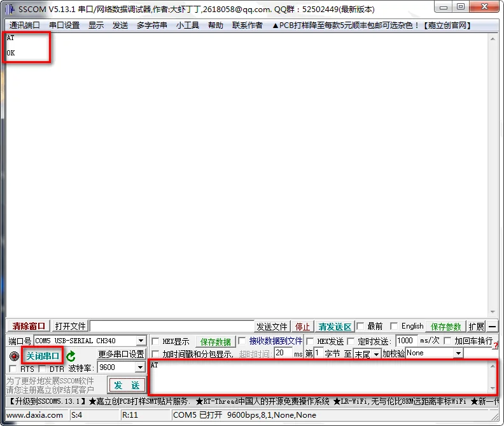The width and height of the screenshot is (504, 426).
Task: Click the www.daxia.com status bar link
Action: [34, 415]
